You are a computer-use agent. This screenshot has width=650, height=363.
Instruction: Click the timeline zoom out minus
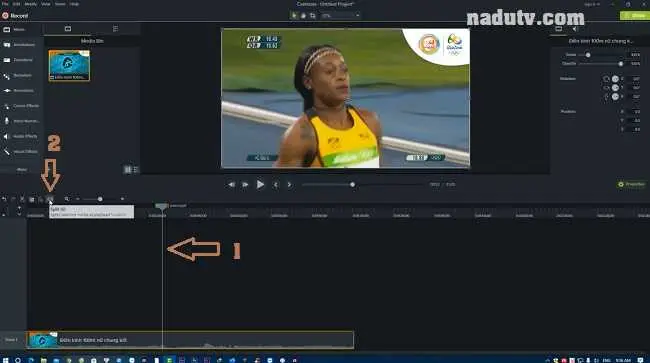(x=78, y=199)
